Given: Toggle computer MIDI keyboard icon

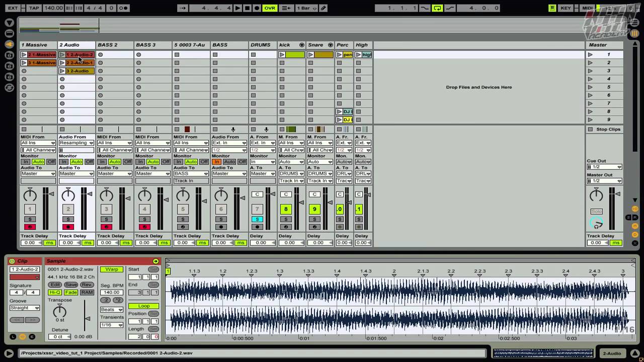Looking at the screenshot, I should point(552,8).
